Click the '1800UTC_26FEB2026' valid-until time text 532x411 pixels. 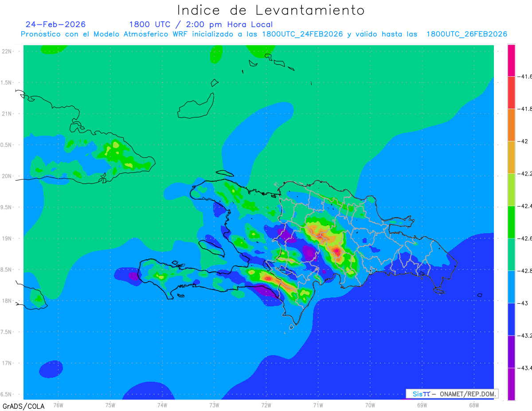tap(467, 35)
